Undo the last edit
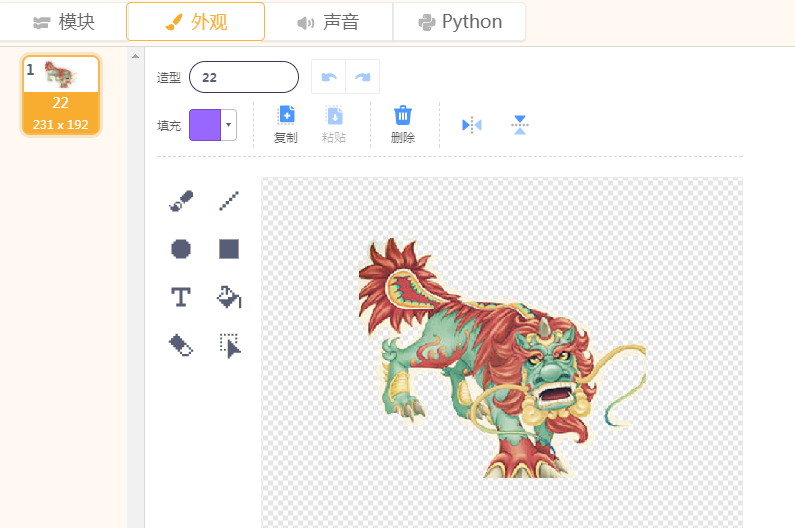795x528 pixels. pos(329,77)
